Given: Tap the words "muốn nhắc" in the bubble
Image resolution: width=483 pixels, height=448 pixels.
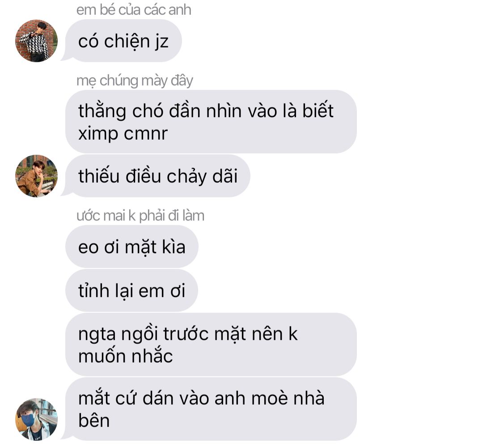Looking at the screenshot, I should [x=125, y=356].
